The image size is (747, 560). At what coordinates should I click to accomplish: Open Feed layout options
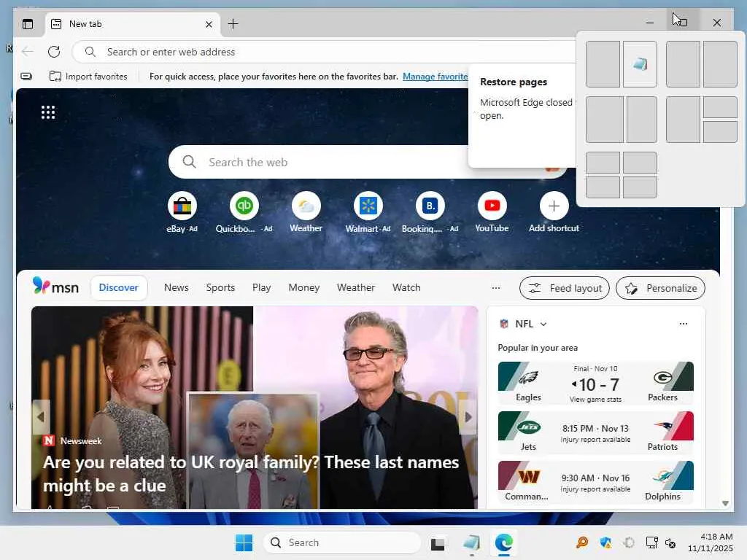point(565,288)
